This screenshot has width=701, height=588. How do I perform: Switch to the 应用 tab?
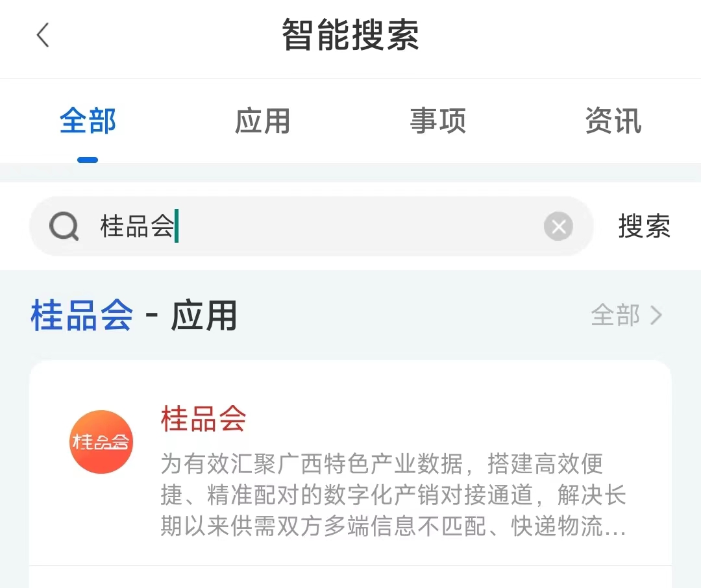pos(262,121)
